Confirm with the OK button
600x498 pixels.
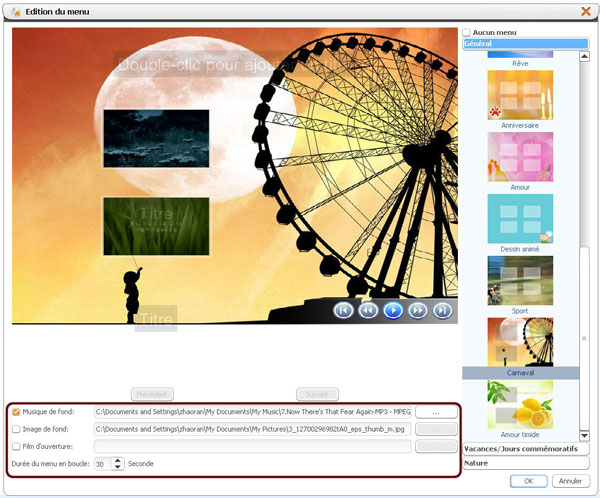528,481
